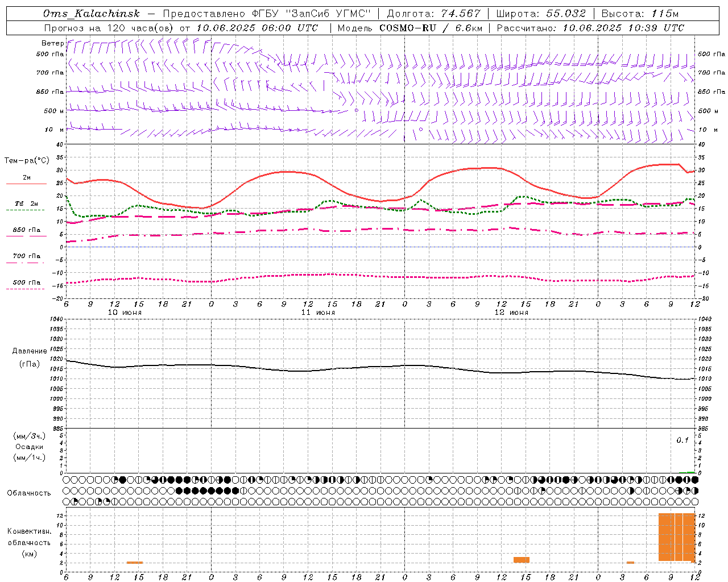
Task: Click the "Давление" pressure panel label
Action: 30,351
